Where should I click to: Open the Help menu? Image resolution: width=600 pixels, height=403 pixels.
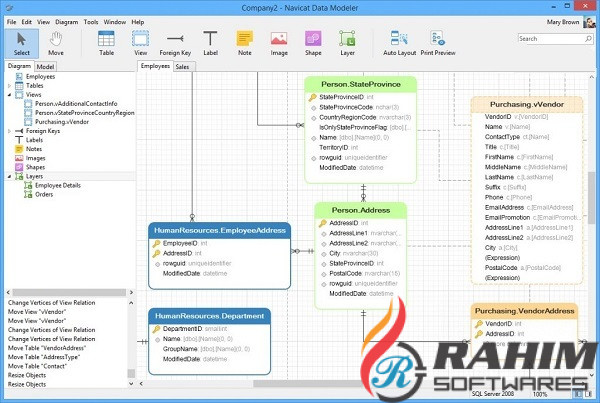pyautogui.click(x=138, y=22)
